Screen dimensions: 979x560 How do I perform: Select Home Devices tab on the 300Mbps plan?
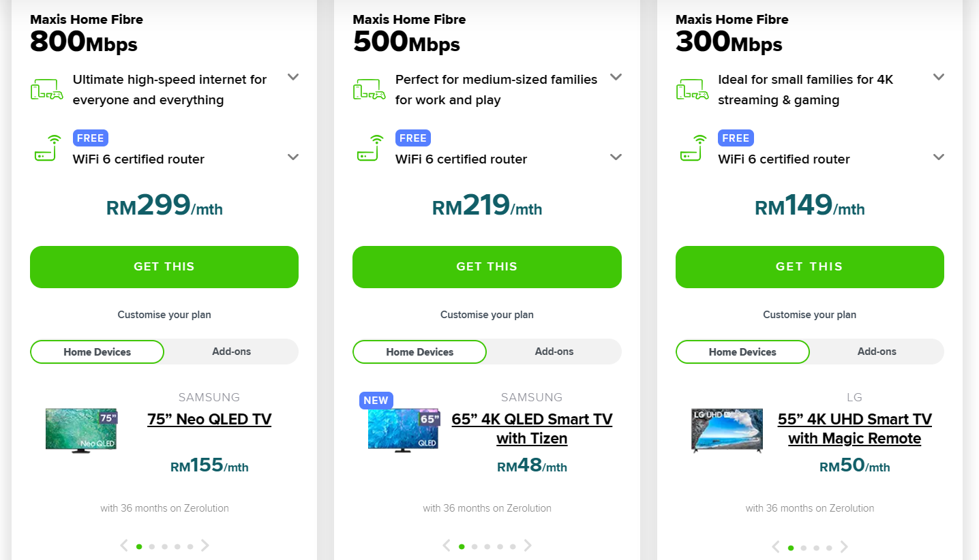pos(742,352)
